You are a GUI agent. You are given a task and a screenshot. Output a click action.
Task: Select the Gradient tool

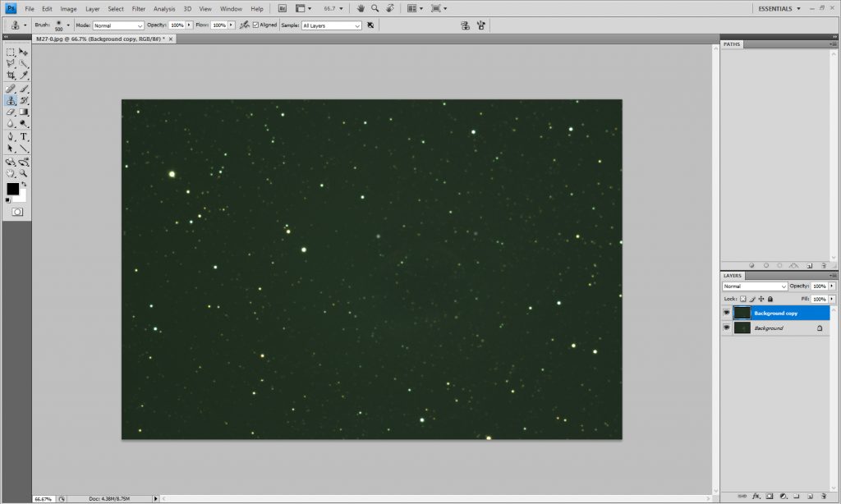click(x=24, y=112)
